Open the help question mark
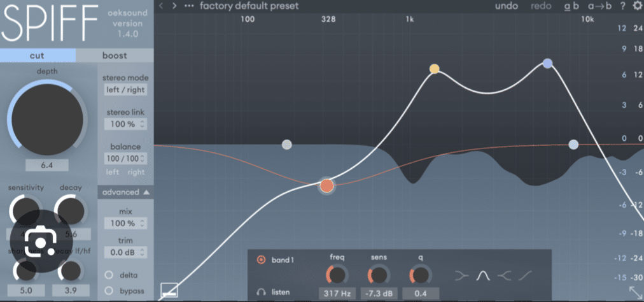 tap(623, 6)
